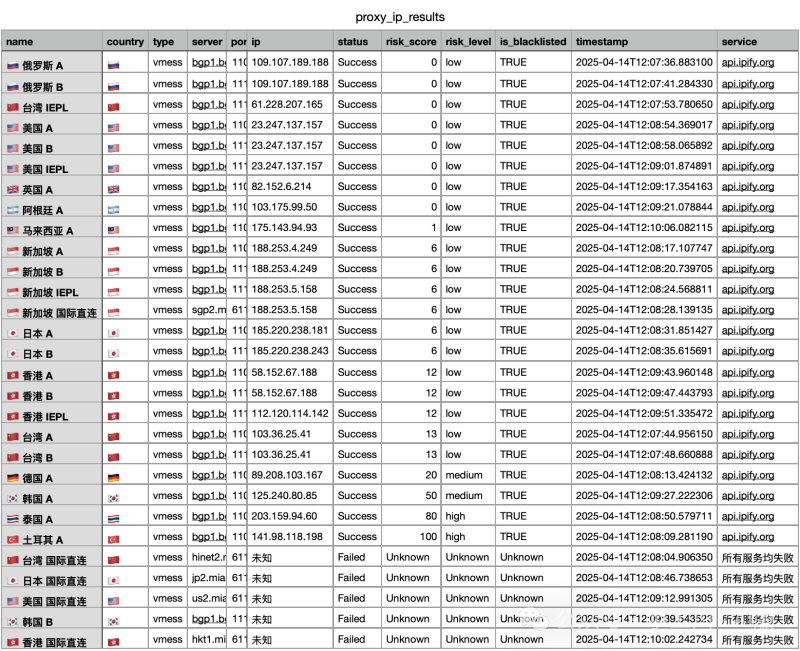Click risk level medium in 德国 A row
The image size is (800, 651).
click(x=464, y=475)
